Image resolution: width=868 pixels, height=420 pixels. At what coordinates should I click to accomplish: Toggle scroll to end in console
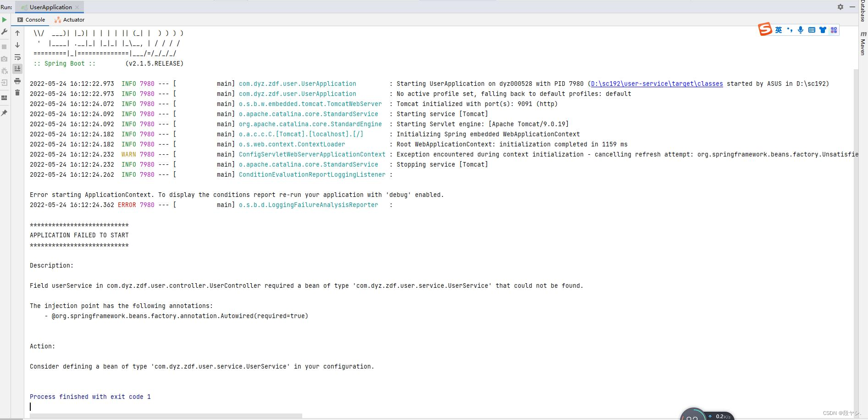17,69
